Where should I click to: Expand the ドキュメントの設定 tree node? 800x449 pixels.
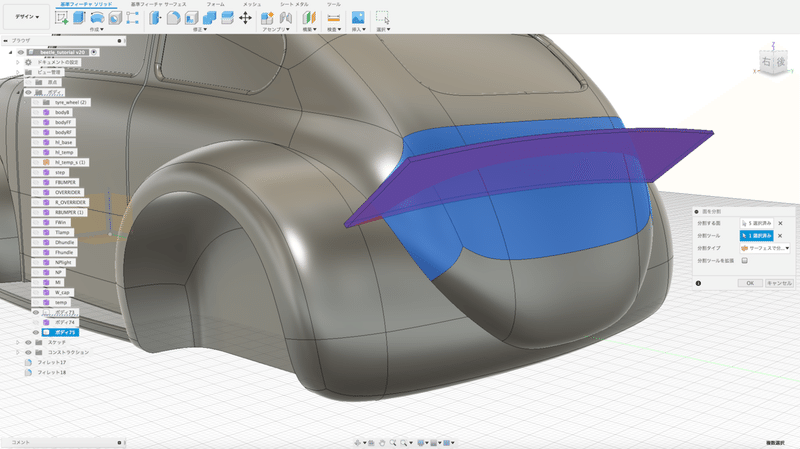pyautogui.click(x=17, y=62)
